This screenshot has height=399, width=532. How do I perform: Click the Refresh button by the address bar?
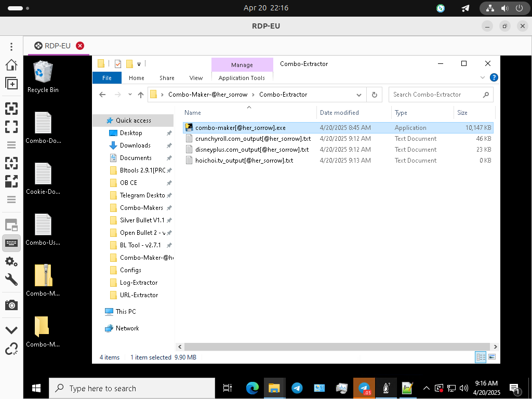(x=374, y=95)
